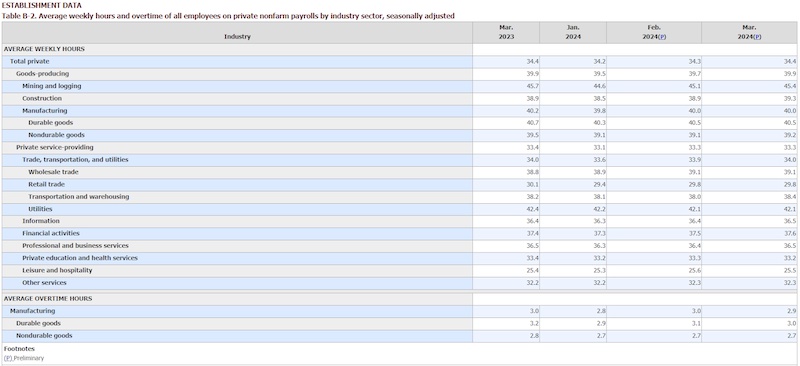This screenshot has height=366, width=800.
Task: Click Manufacturing under Average Weekly Hours
Action: (44, 110)
